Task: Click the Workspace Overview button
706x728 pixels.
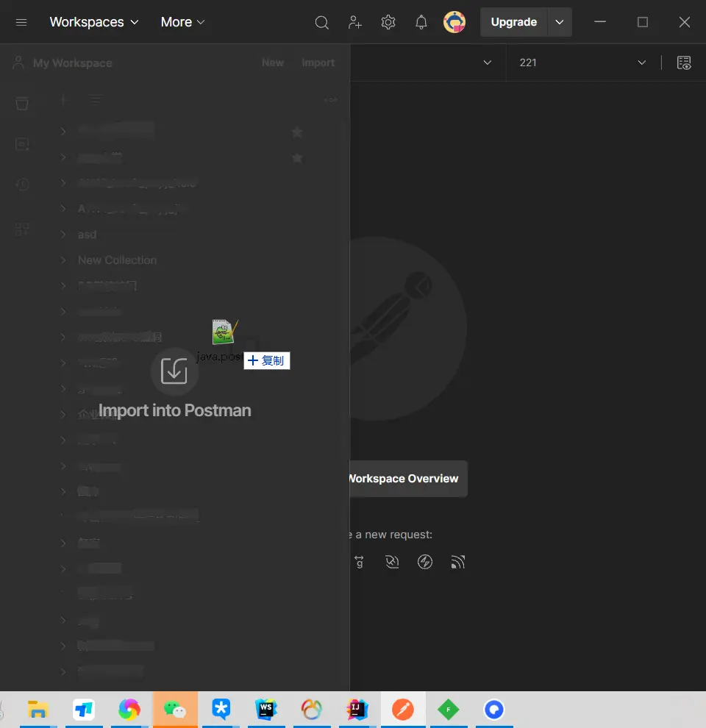Action: [408, 479]
